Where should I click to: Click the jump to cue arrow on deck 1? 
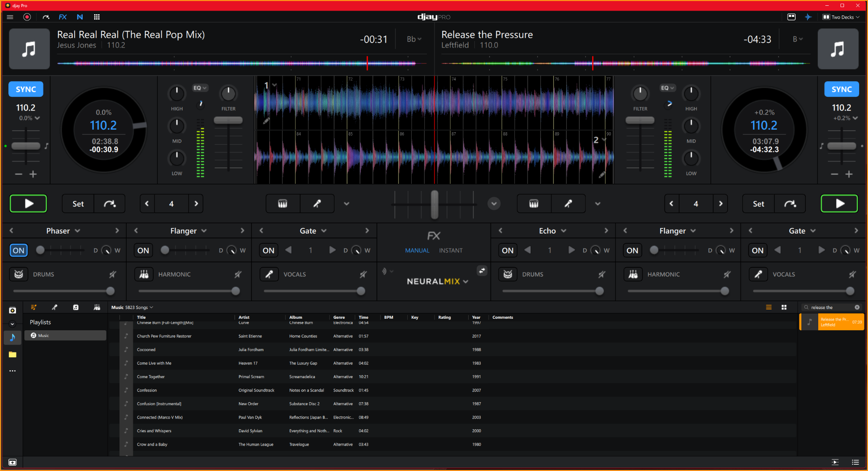[110, 204]
